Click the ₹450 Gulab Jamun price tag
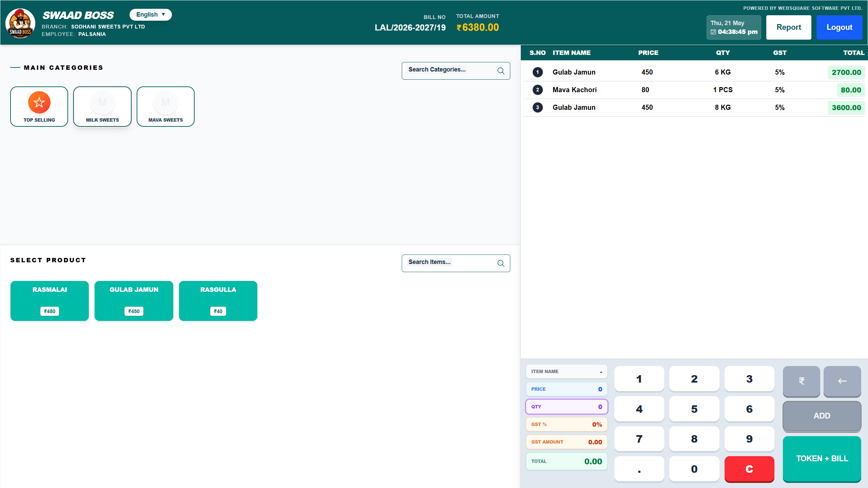The width and height of the screenshot is (868, 488). [x=134, y=311]
